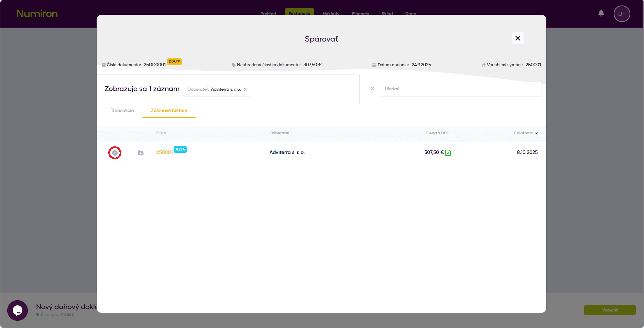Sort by the Splatnosť column chevron
This screenshot has width=644, height=328.
coord(536,133)
